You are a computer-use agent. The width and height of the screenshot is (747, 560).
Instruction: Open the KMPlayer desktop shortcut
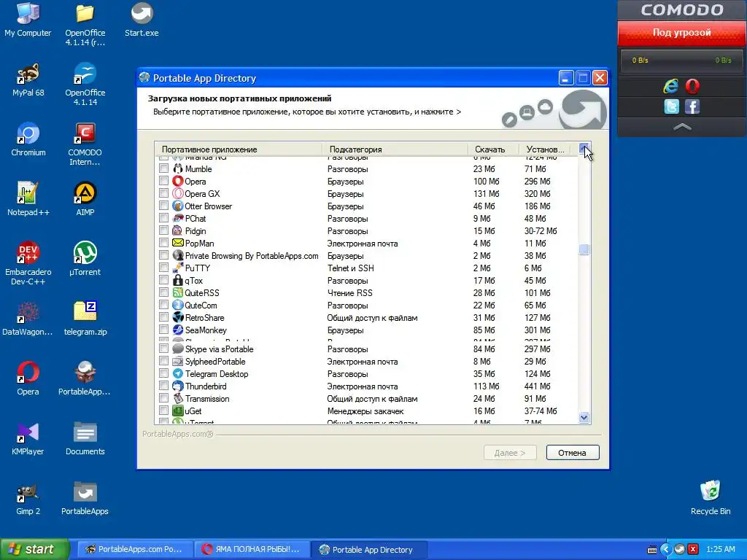28,438
